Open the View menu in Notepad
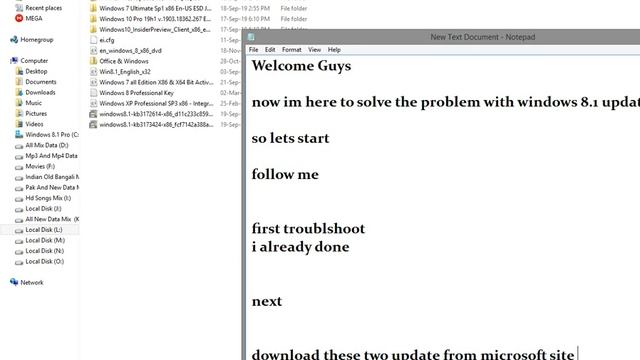The image size is (640, 360). tap(314, 50)
